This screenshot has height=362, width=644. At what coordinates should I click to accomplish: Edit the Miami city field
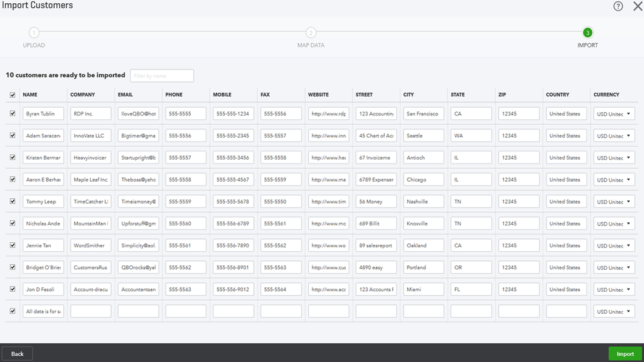(424, 289)
